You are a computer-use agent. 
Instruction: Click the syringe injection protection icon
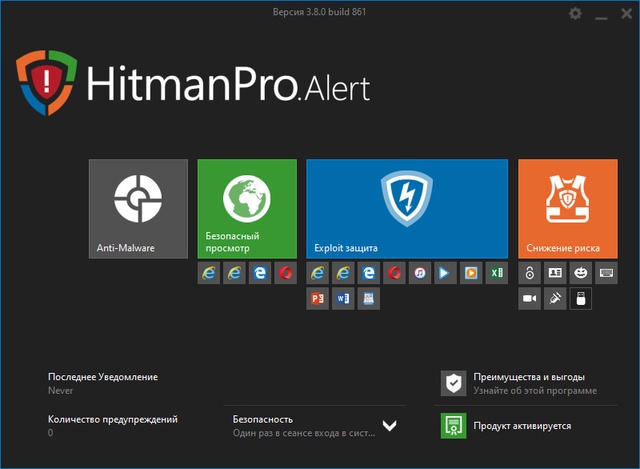[x=555, y=298]
